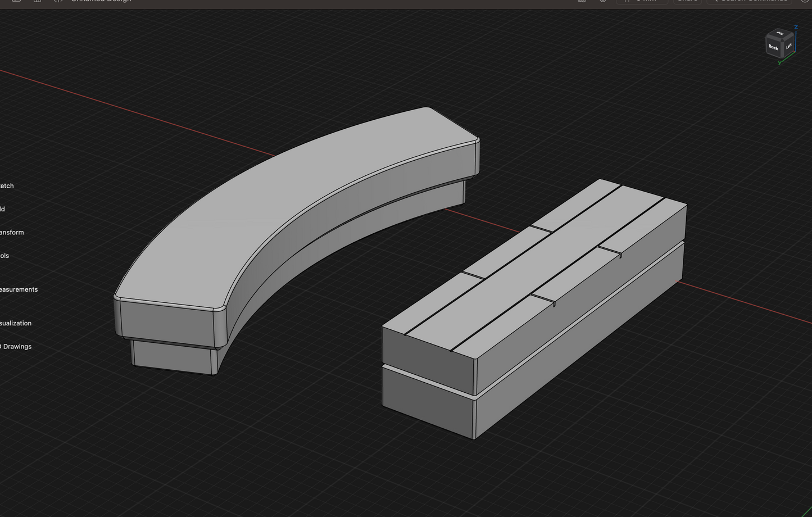Expand the Transform tools section
Screen dimensions: 812x517
12,233
